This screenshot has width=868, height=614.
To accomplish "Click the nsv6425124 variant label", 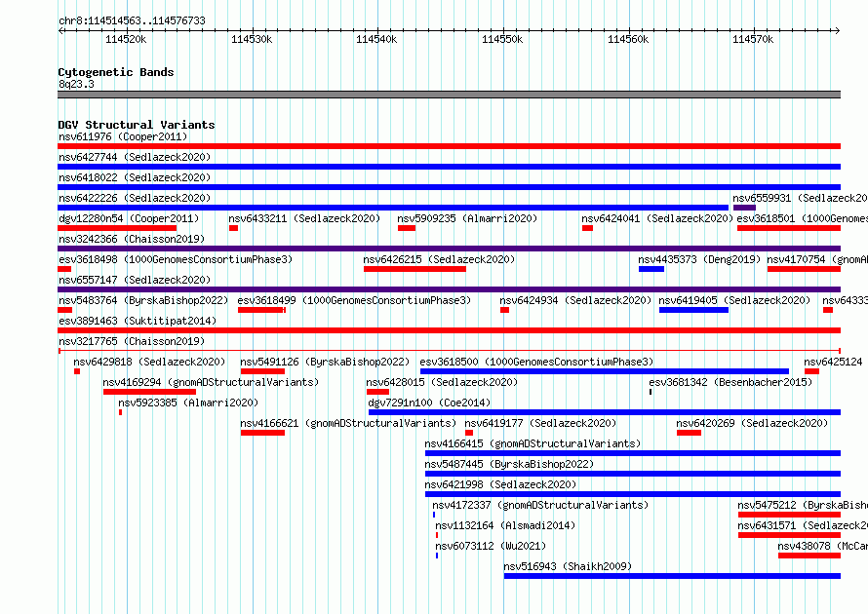I will tap(833, 362).
